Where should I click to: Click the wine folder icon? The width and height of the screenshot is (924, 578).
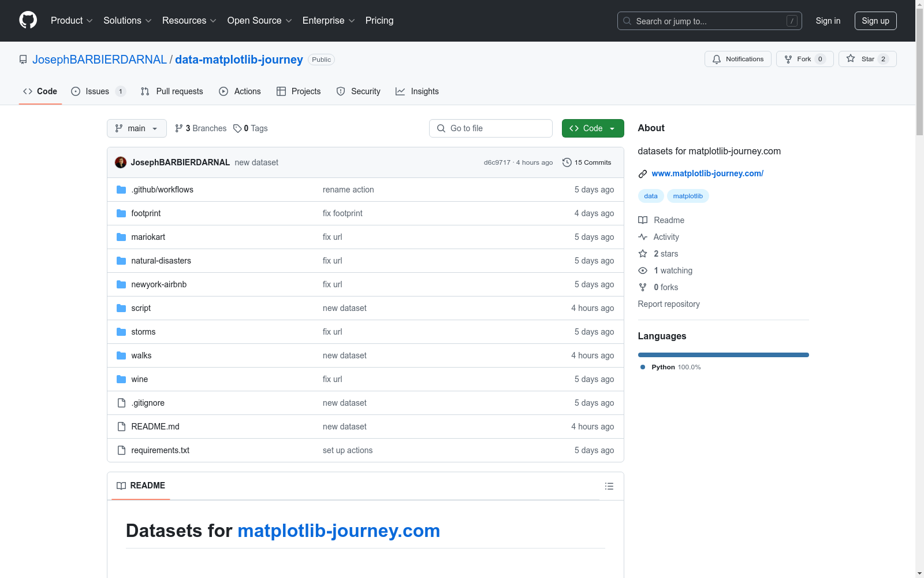pyautogui.click(x=121, y=379)
